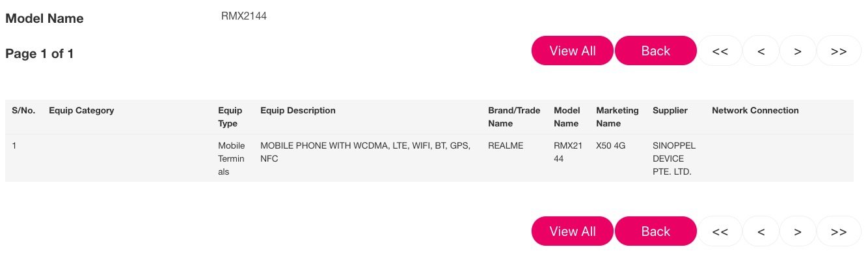
Task: Select the X50 4G marketing name cell
Action: (x=610, y=146)
